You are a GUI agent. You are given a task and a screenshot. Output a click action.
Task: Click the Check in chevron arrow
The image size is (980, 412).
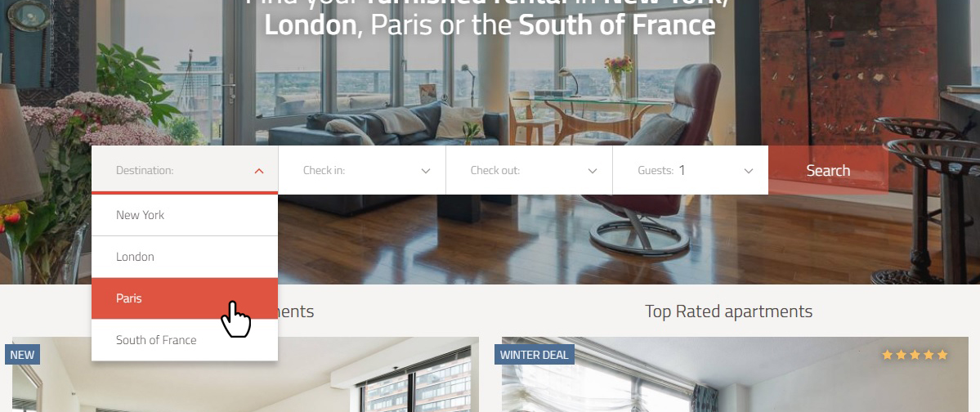pyautogui.click(x=426, y=171)
